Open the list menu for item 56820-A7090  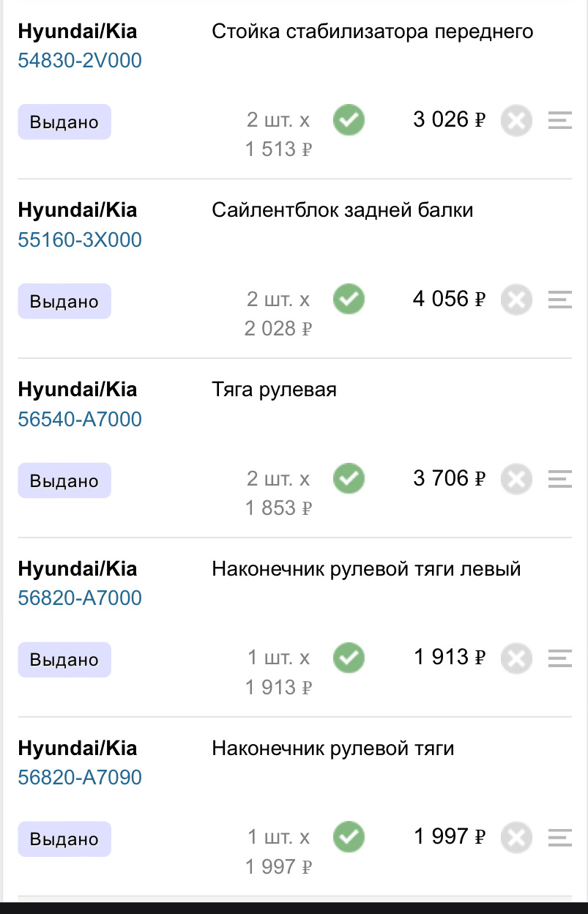[559, 836]
